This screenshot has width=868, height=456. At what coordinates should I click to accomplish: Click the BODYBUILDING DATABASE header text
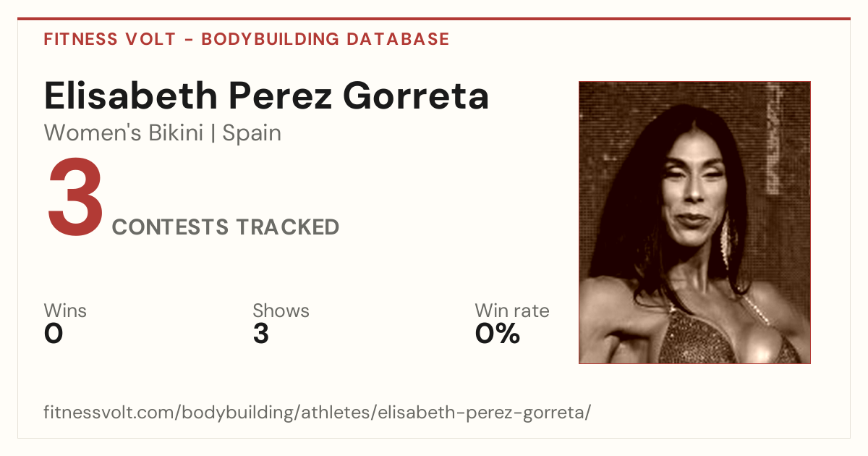coord(325,39)
